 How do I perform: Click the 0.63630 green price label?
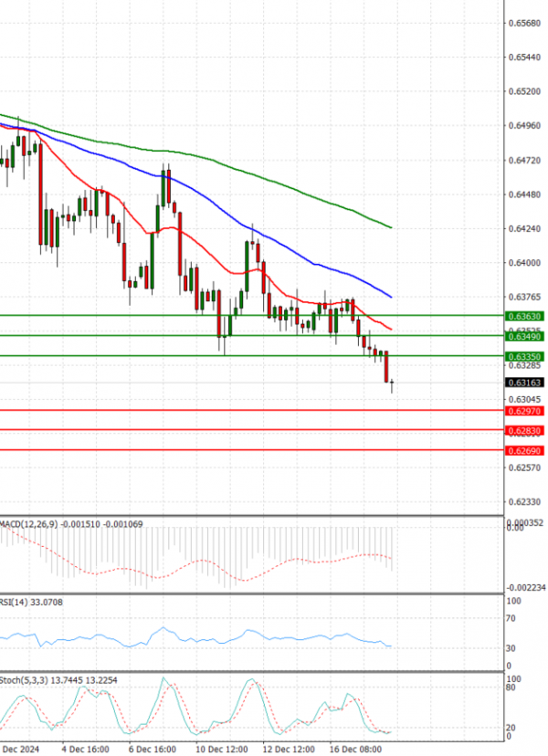tap(524, 316)
